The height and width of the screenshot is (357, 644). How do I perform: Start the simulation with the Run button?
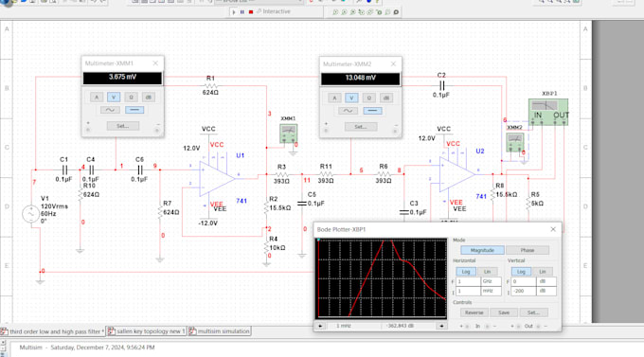[x=234, y=12]
